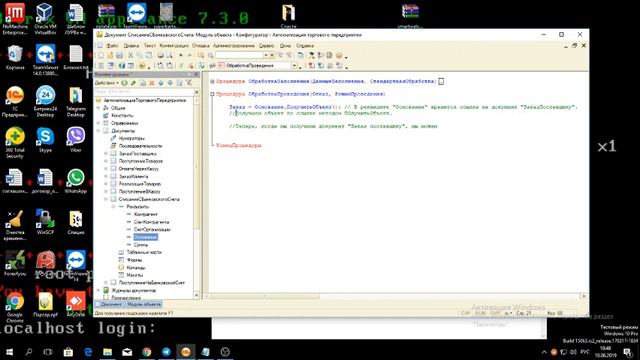Click the Cut (scissors) toolbar icon
The width and height of the screenshot is (640, 360).
130,55
